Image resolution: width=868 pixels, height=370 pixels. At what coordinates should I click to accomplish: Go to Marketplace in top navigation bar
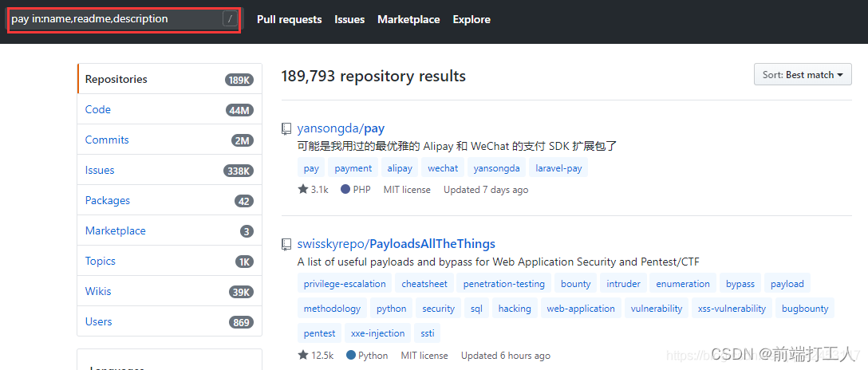click(408, 19)
